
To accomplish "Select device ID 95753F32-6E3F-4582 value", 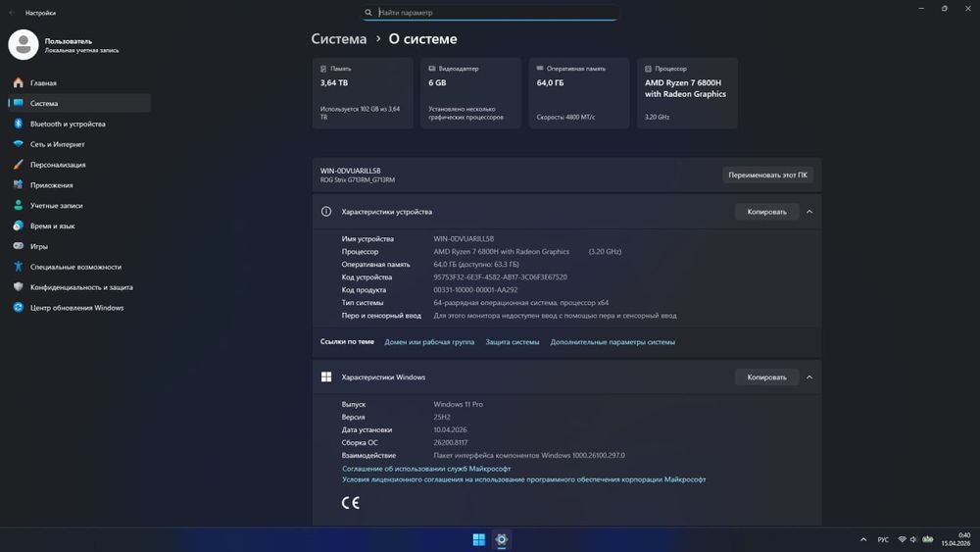I will 500,276.
